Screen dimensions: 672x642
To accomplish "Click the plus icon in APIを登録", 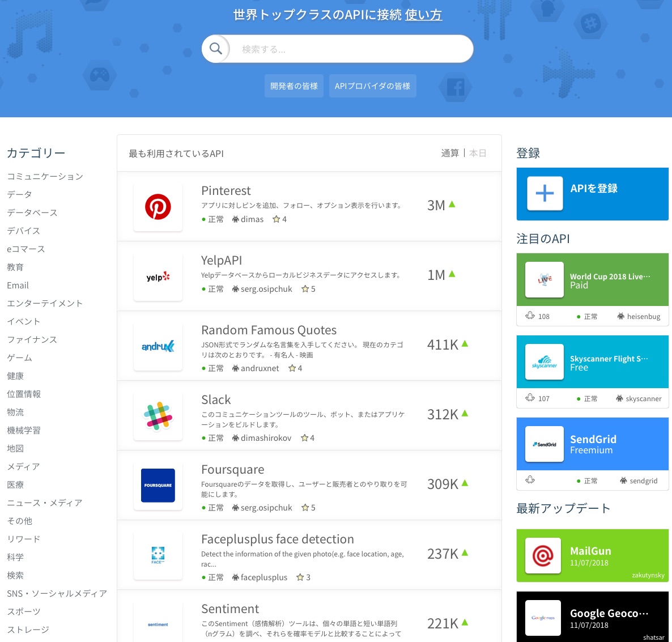I will (545, 193).
